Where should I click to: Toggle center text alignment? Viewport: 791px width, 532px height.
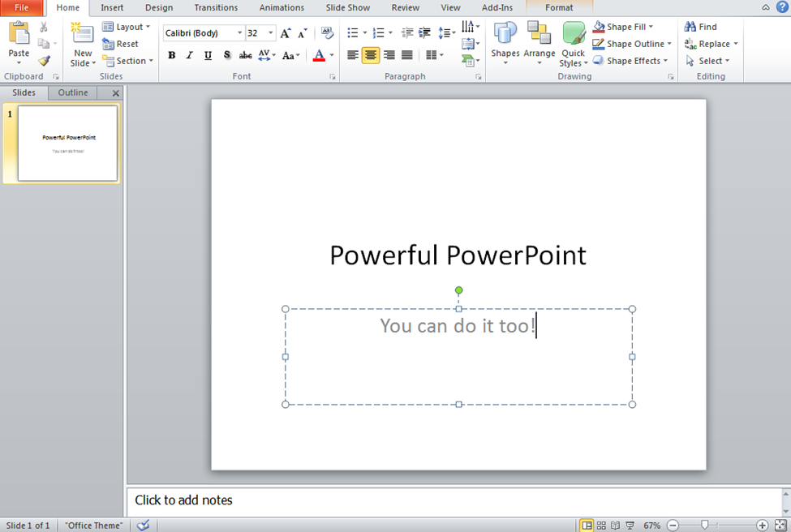pyautogui.click(x=371, y=55)
